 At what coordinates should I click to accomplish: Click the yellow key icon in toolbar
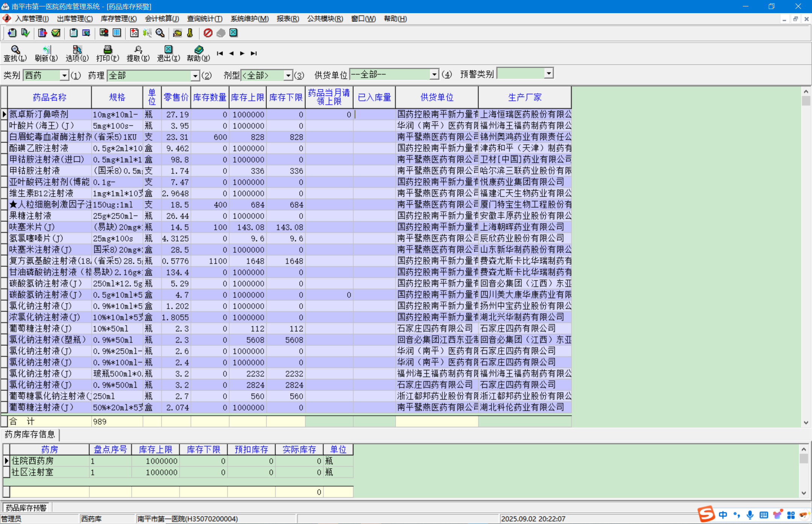190,33
